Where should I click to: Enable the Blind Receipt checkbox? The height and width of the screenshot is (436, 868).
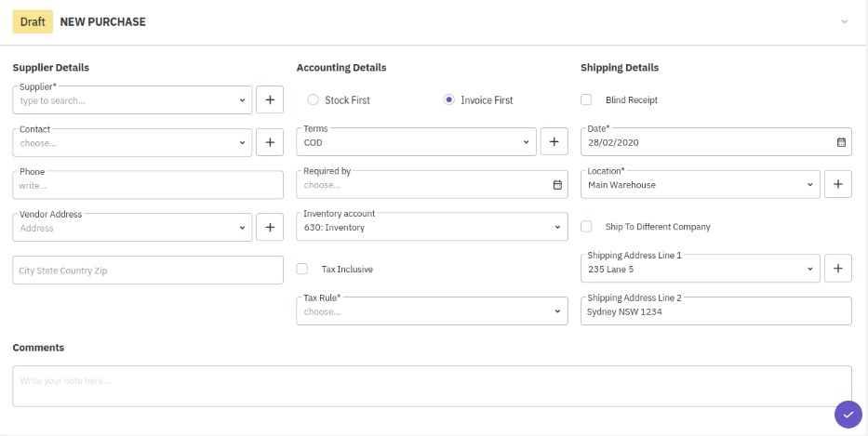586,100
